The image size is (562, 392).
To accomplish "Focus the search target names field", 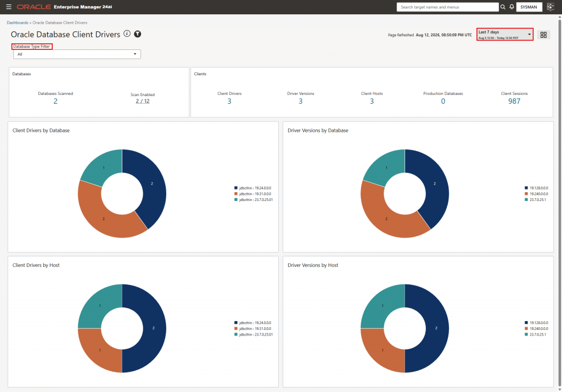I will click(447, 7).
